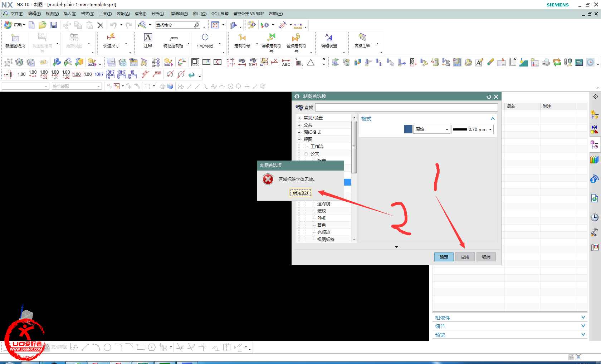Click the circle sketch tool in bottom toolbar

click(x=107, y=347)
